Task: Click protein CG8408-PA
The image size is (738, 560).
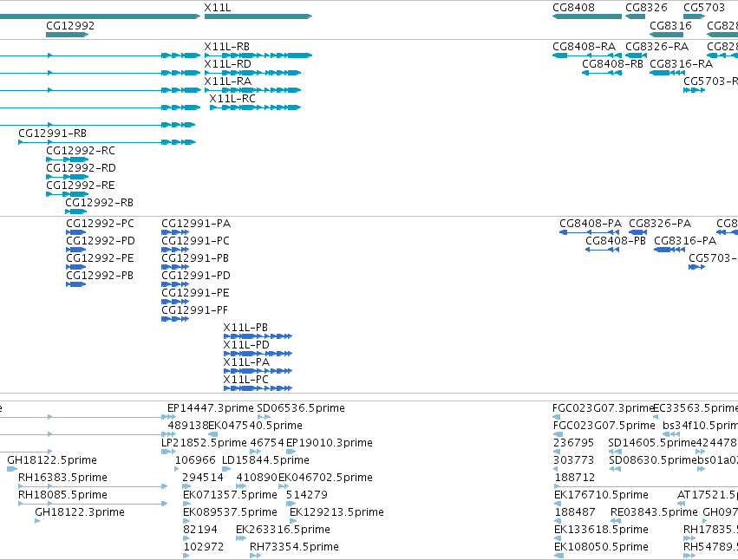Action: pos(589,232)
